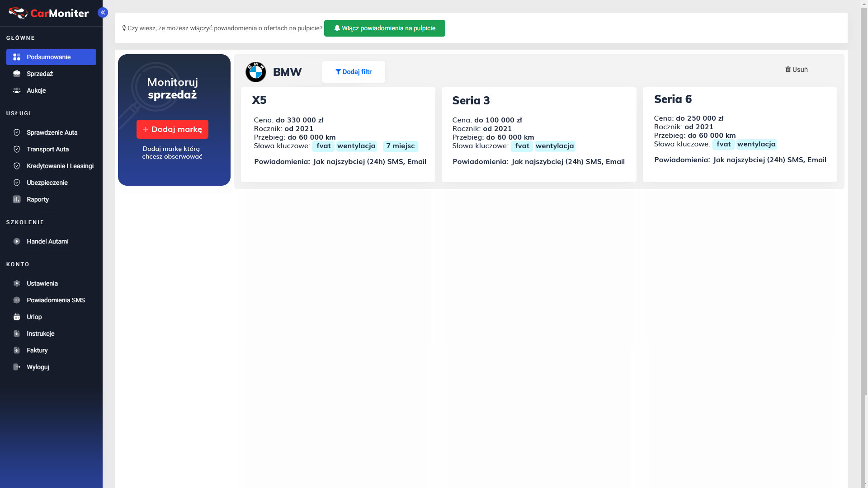Click Usuń to delete BMW

pos(797,70)
